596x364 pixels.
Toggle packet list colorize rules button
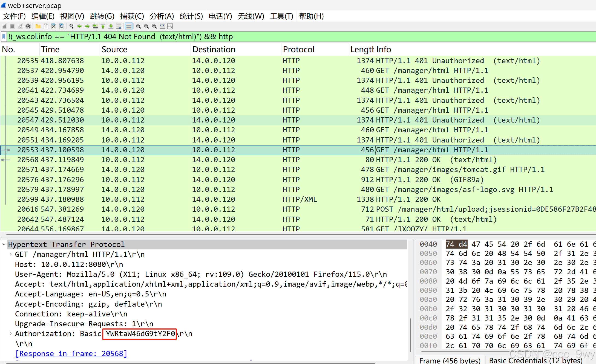(129, 26)
